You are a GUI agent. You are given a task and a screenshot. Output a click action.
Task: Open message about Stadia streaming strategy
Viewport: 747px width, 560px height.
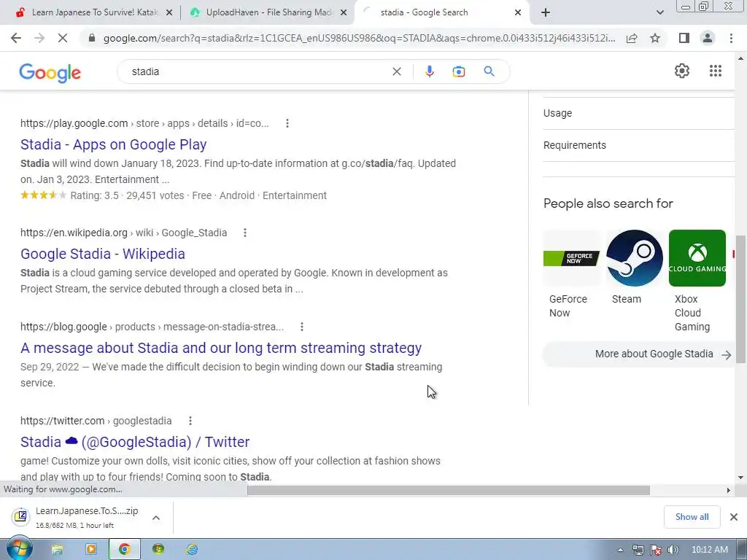point(221,348)
